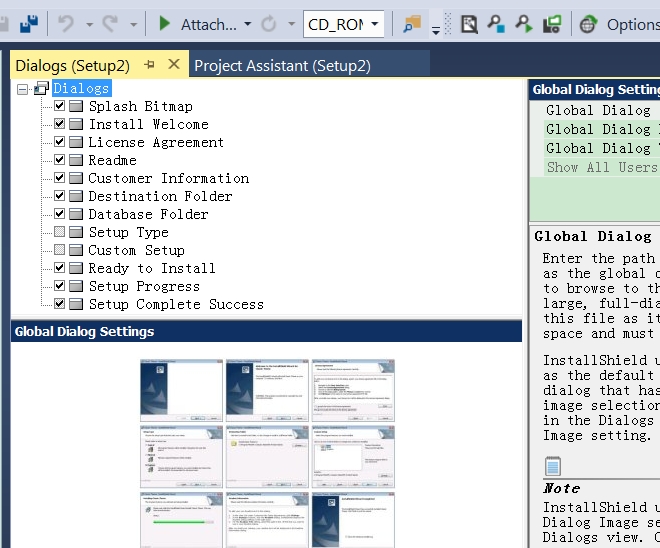Click the Install Welcome dialog icon

coord(76,124)
